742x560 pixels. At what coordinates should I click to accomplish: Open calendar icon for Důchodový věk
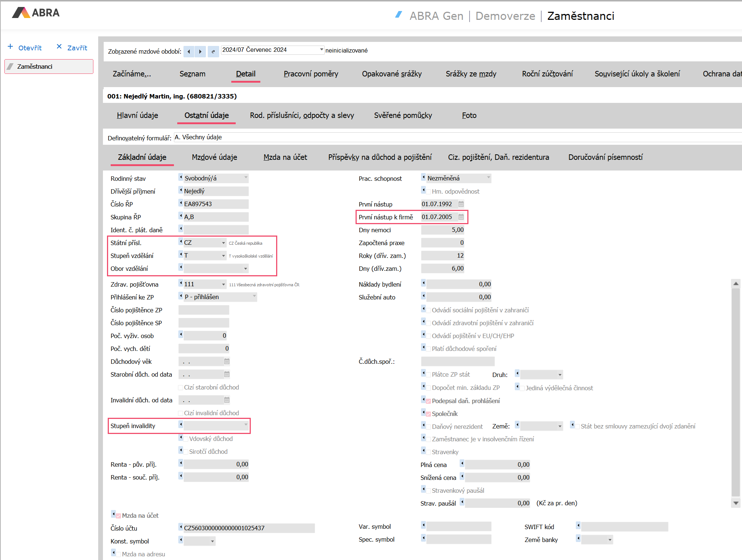(227, 362)
